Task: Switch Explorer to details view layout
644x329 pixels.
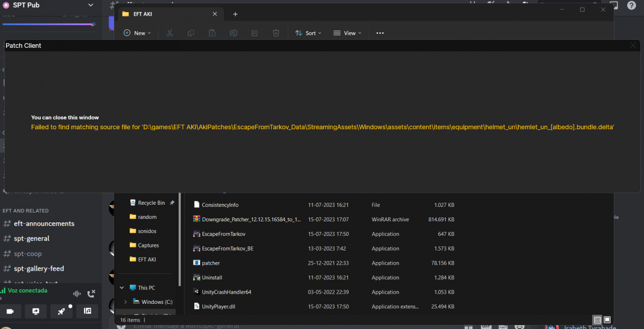Action: 597,320
